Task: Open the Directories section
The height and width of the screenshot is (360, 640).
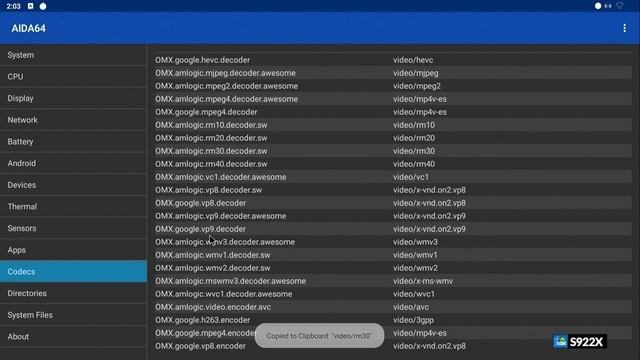Action: (73, 293)
